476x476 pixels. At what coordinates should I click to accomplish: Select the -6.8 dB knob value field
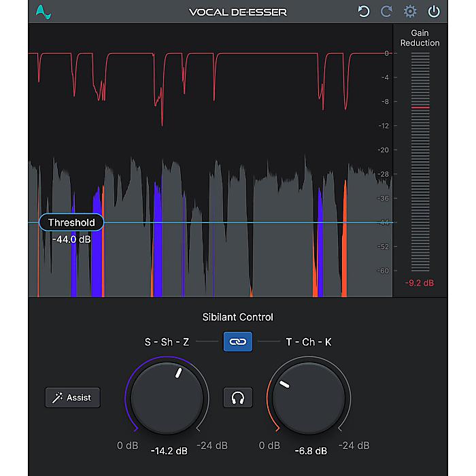tap(310, 450)
